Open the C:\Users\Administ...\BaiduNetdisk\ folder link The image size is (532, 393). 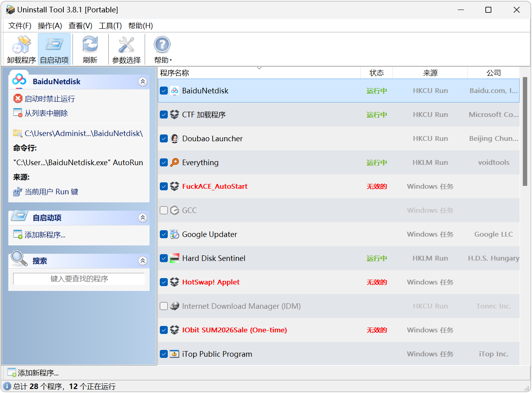84,133
